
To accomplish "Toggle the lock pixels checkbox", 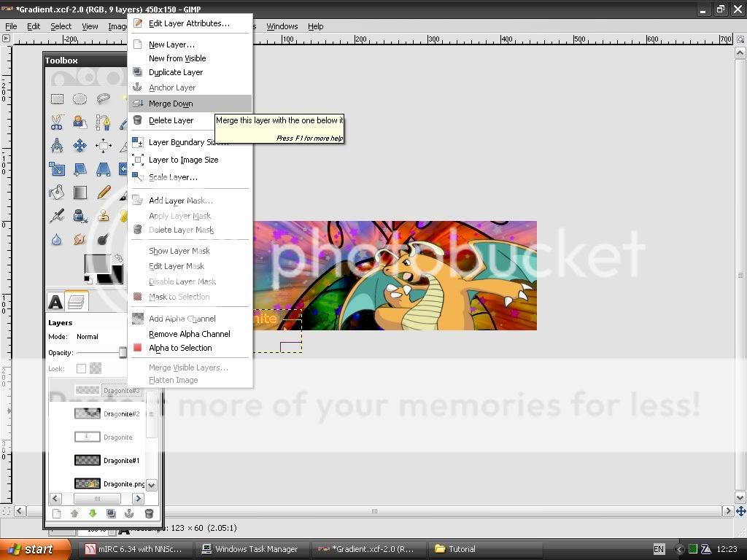I will 81,369.
